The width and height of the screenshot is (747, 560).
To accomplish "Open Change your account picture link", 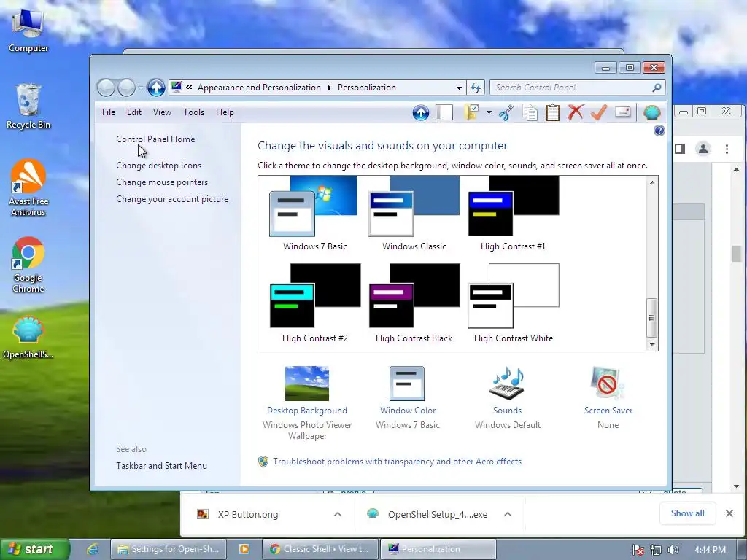I will 172,199.
